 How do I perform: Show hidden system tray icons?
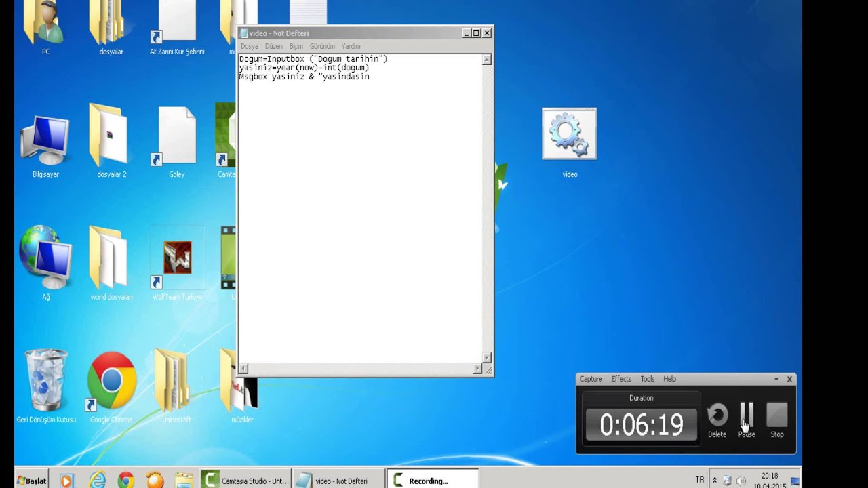pyautogui.click(x=714, y=481)
